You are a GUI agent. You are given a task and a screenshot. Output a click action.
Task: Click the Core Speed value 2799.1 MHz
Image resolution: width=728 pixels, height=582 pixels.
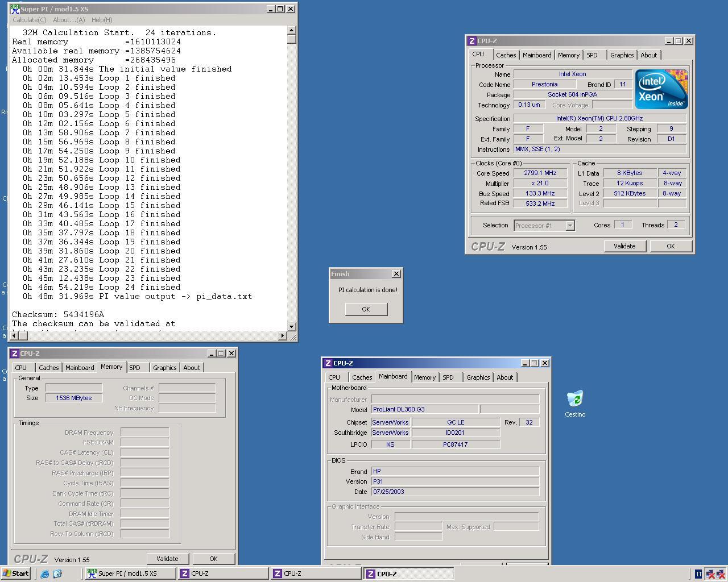(x=540, y=173)
